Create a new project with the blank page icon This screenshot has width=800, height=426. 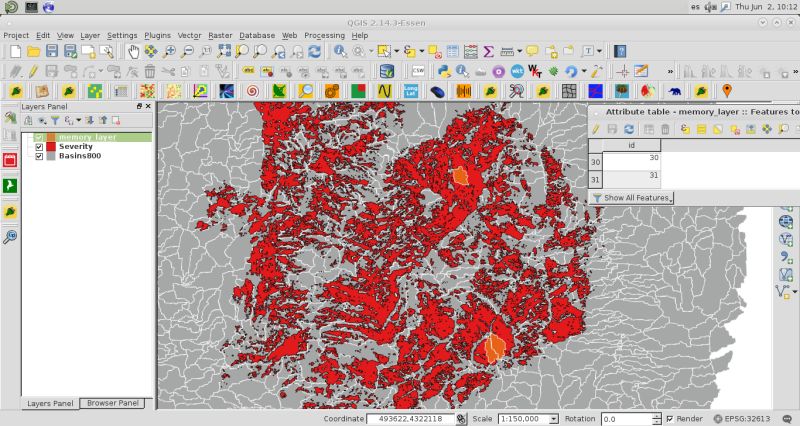[15, 51]
